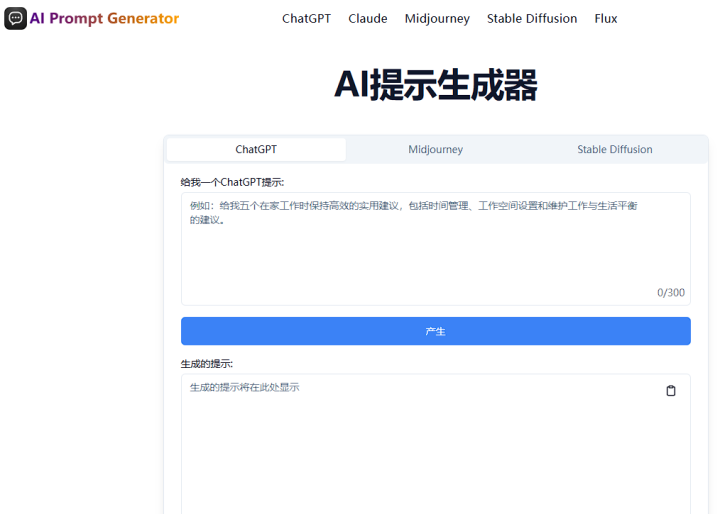720x514 pixels.
Task: Click the 给我一个ChatGPT提示 label
Action: [232, 182]
